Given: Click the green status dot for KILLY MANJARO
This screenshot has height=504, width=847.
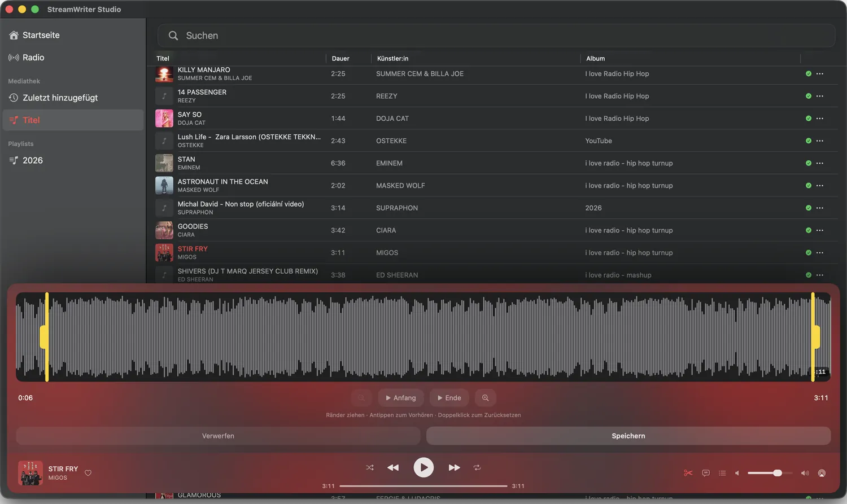Looking at the screenshot, I should click(x=809, y=74).
